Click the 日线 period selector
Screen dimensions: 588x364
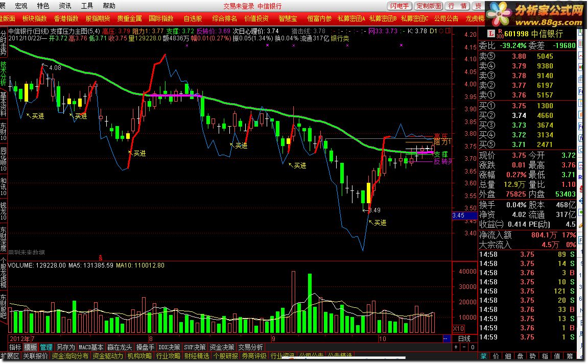pos(464,338)
